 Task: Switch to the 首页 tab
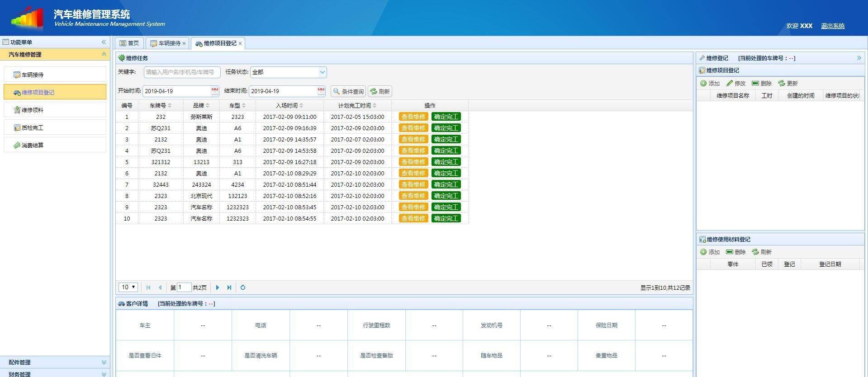click(x=129, y=43)
